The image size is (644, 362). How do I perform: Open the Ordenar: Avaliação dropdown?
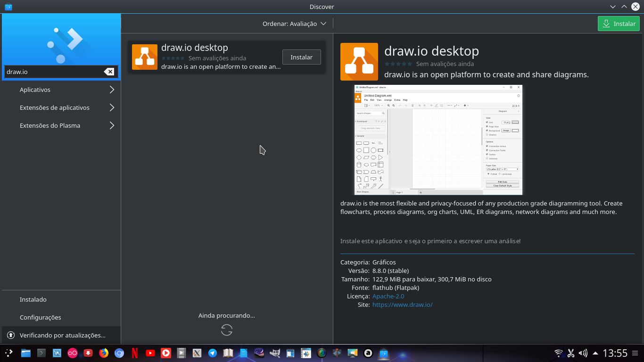click(x=295, y=23)
